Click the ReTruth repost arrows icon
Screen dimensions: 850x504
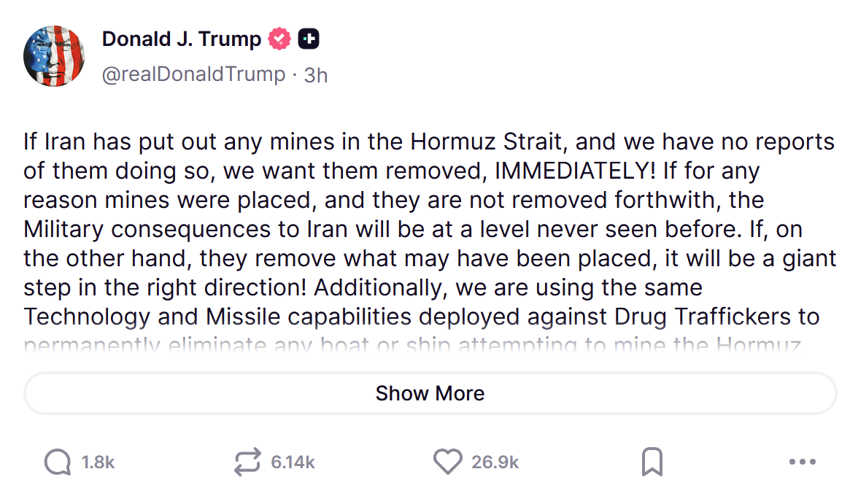[247, 462]
